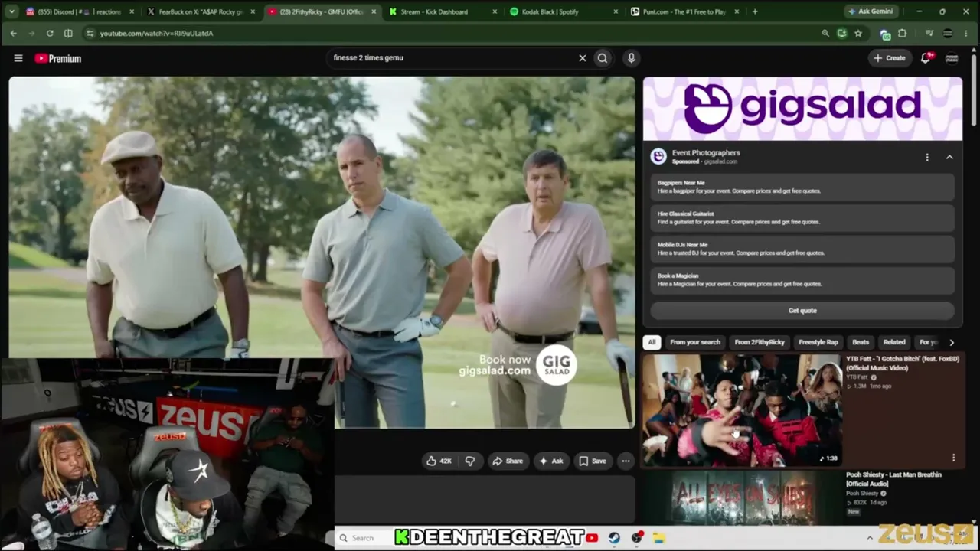The height and width of the screenshot is (551, 980).
Task: Open YouTube notifications bell
Action: pos(926,58)
